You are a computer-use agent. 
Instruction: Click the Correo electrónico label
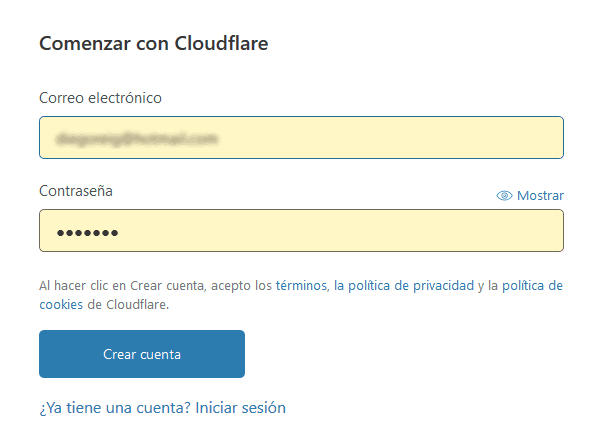(x=100, y=98)
